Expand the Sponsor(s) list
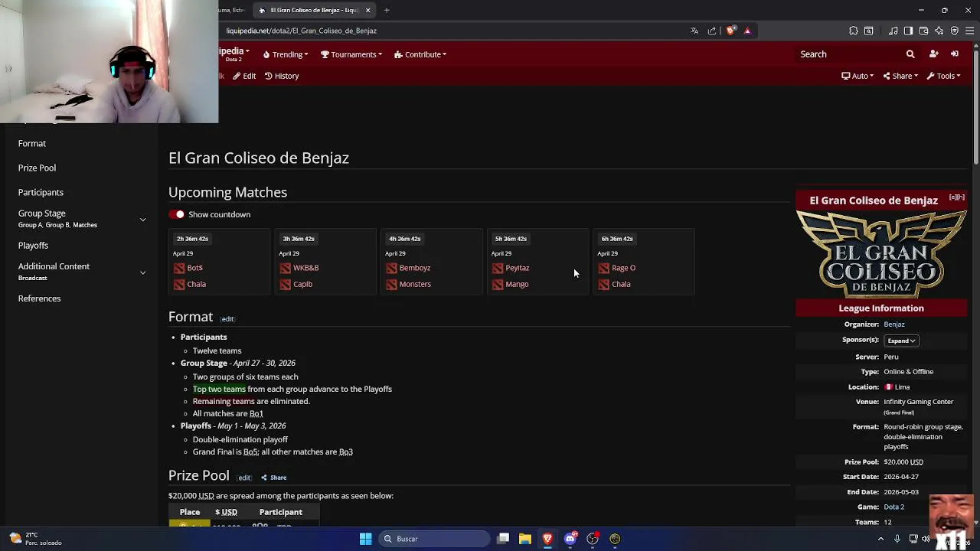 click(x=901, y=341)
